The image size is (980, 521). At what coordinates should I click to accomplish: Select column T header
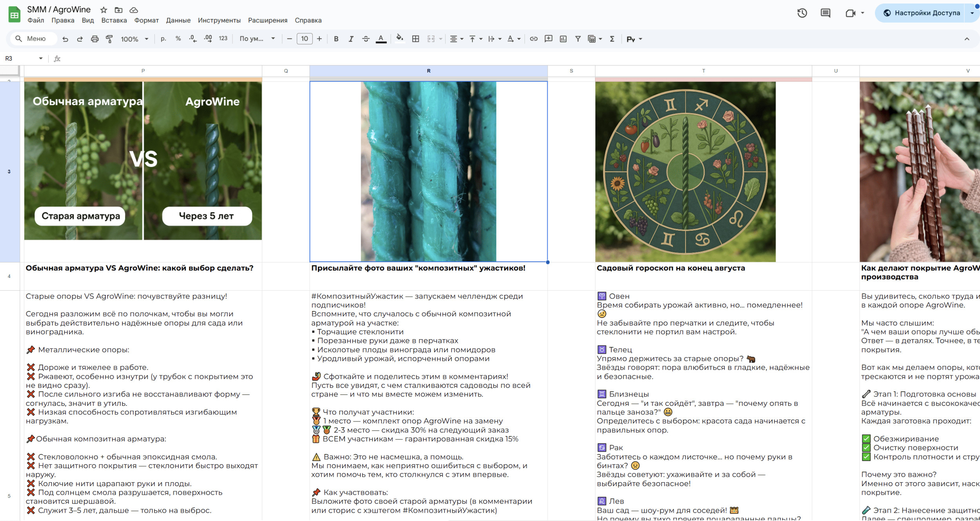click(x=703, y=71)
